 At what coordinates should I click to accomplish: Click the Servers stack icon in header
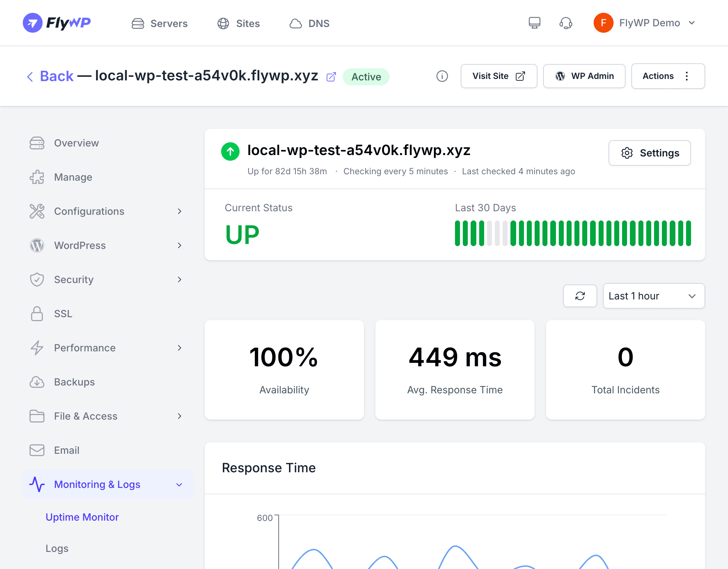pos(138,23)
